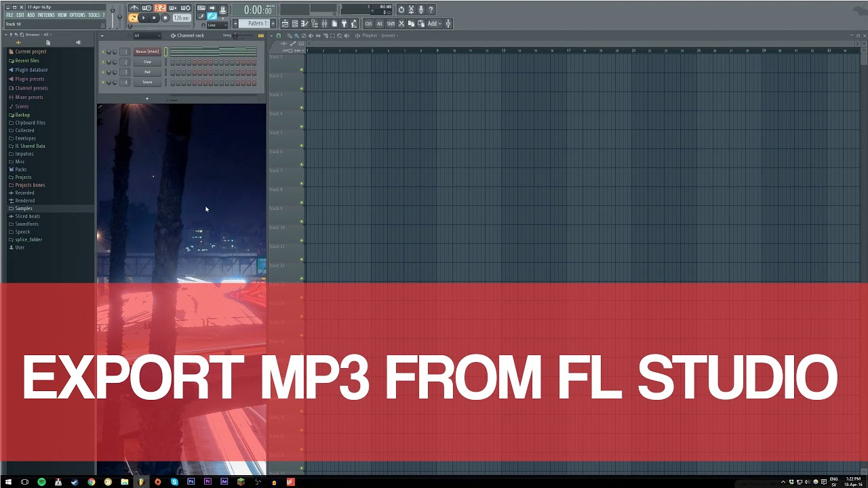Image resolution: width=868 pixels, height=488 pixels.
Task: Select the Snare channel button
Action: click(147, 82)
